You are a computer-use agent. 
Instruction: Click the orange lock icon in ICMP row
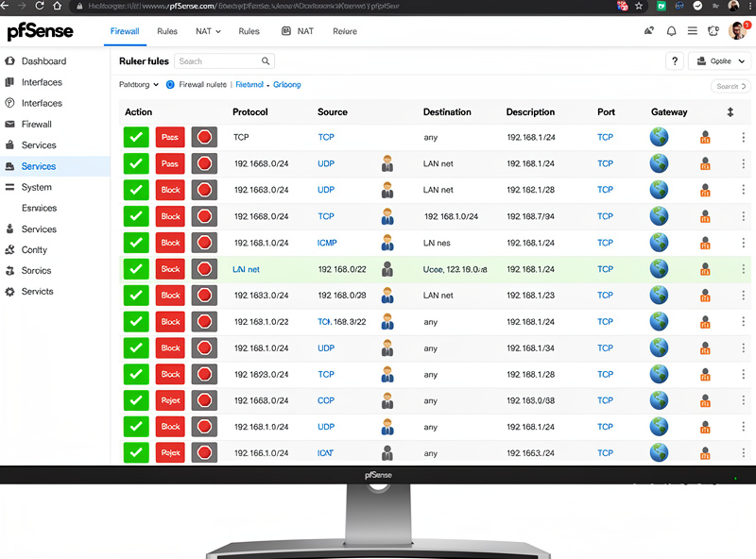pos(705,243)
